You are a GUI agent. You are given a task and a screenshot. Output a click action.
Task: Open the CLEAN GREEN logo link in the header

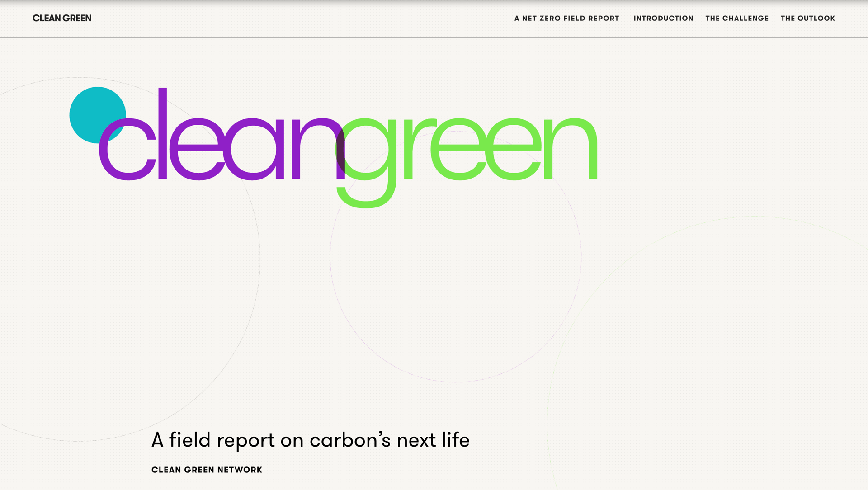pyautogui.click(x=62, y=18)
